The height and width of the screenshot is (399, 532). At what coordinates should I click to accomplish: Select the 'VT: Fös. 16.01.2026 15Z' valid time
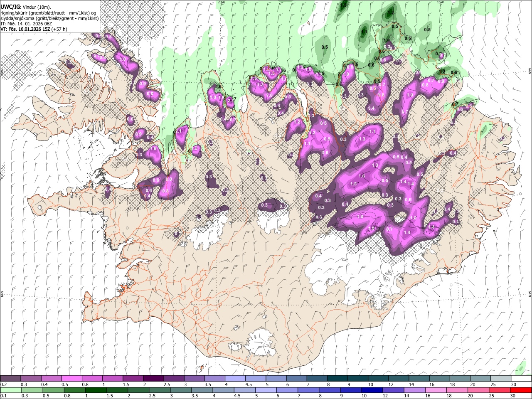(x=25, y=30)
